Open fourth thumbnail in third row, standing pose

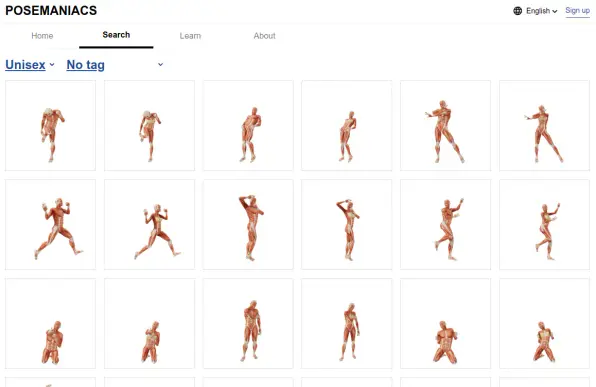pyautogui.click(x=347, y=324)
